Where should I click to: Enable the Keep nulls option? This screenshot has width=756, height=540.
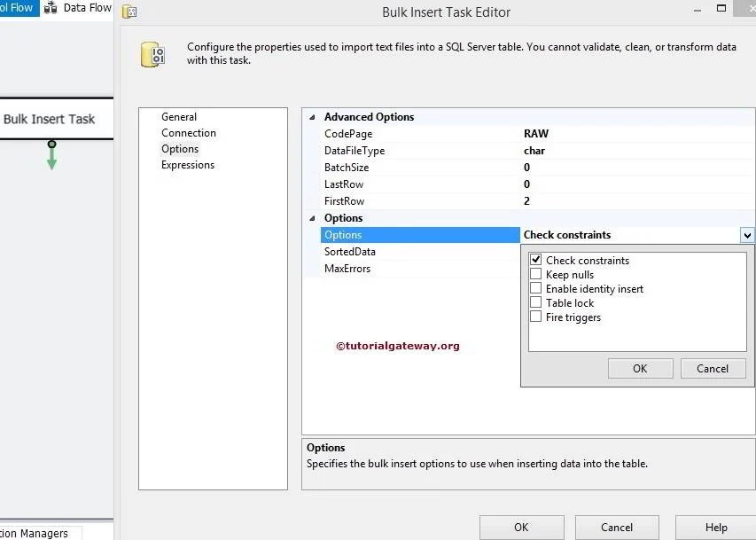coord(535,274)
